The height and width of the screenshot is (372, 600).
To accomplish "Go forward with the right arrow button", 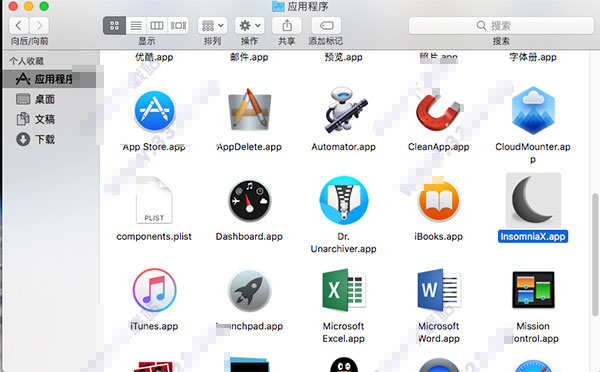I will click(39, 26).
